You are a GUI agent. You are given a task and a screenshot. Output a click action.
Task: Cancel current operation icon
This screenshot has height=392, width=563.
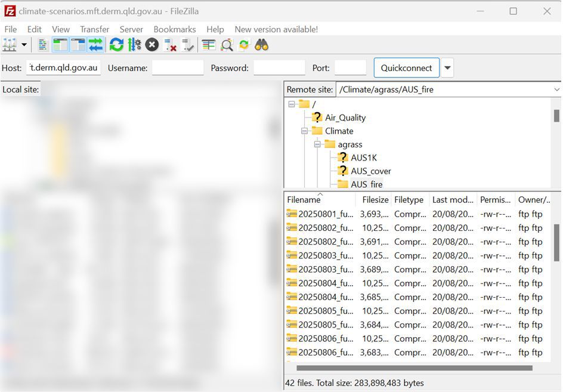coord(152,45)
